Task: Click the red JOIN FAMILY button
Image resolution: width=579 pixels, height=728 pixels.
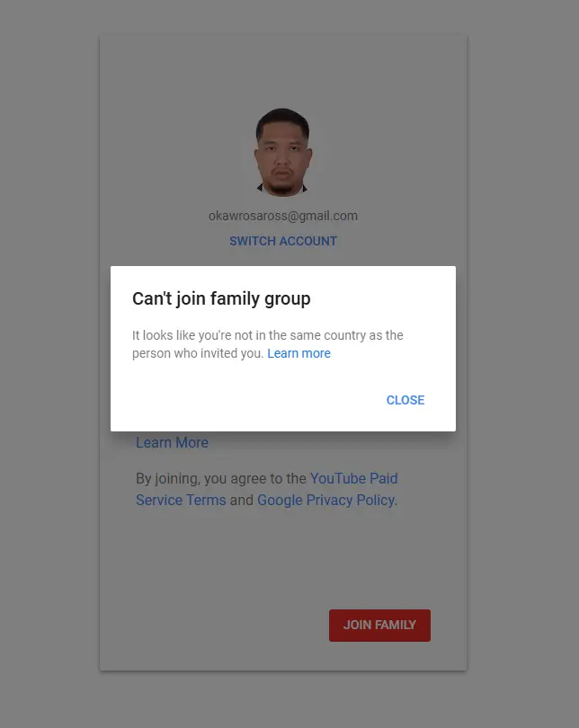Action: [379, 625]
